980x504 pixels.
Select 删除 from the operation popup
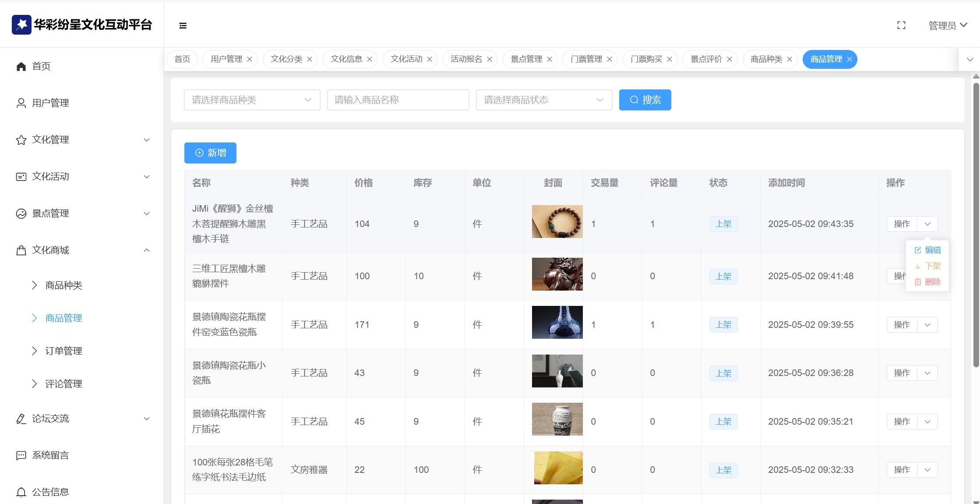coord(932,282)
